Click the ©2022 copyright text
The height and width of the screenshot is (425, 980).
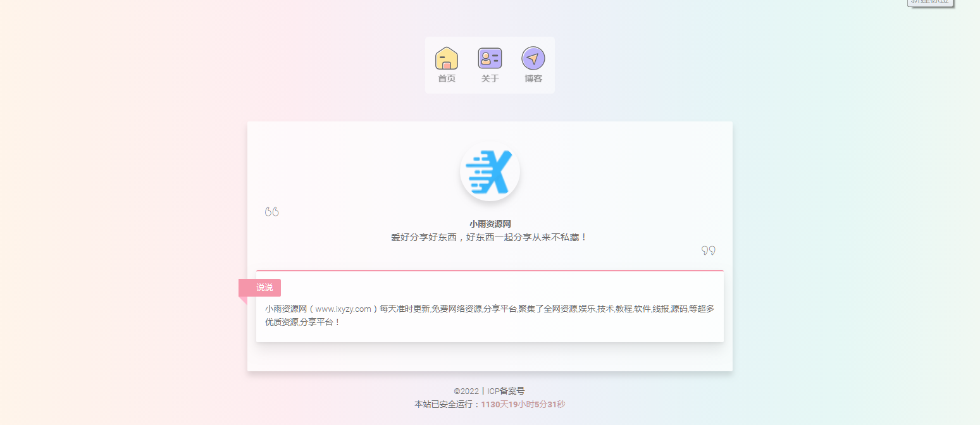466,391
